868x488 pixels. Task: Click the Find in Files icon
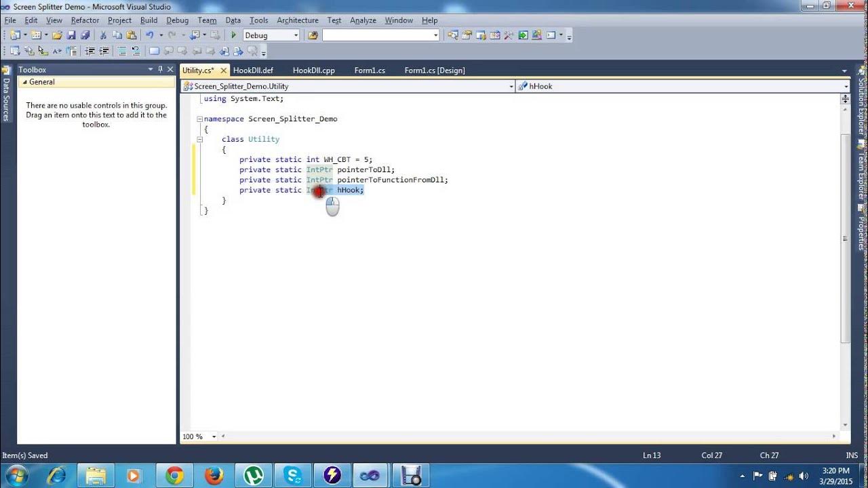click(x=313, y=35)
